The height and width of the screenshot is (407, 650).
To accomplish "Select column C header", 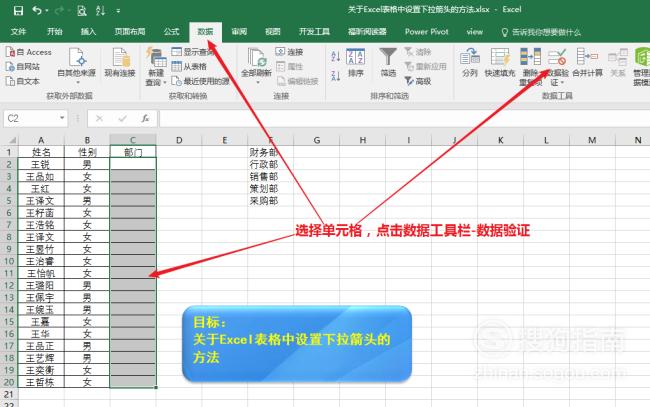I will coord(133,140).
